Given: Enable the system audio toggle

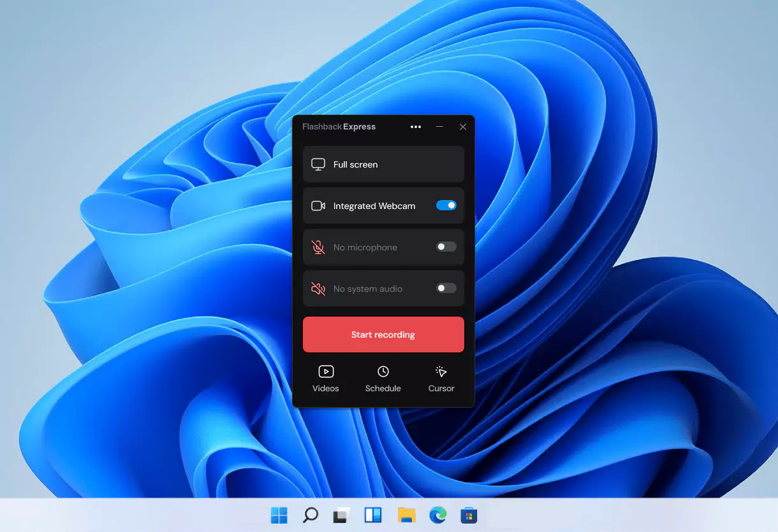Looking at the screenshot, I should [x=446, y=288].
